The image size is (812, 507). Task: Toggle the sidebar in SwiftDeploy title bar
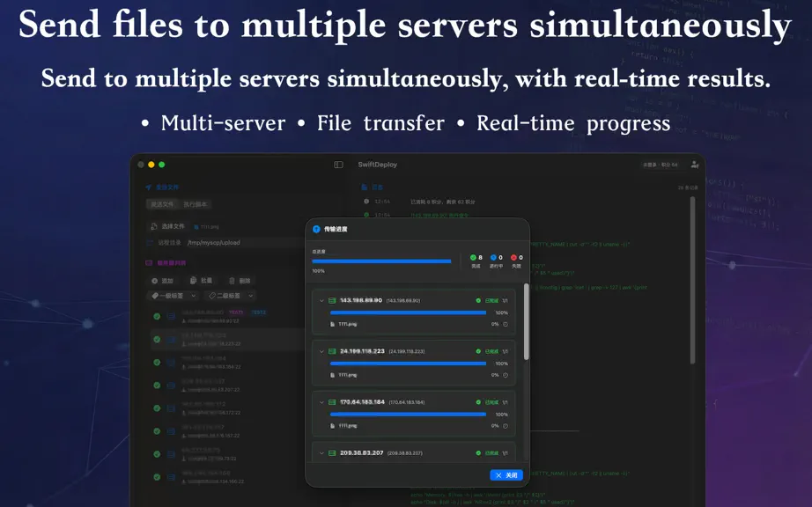coord(338,165)
